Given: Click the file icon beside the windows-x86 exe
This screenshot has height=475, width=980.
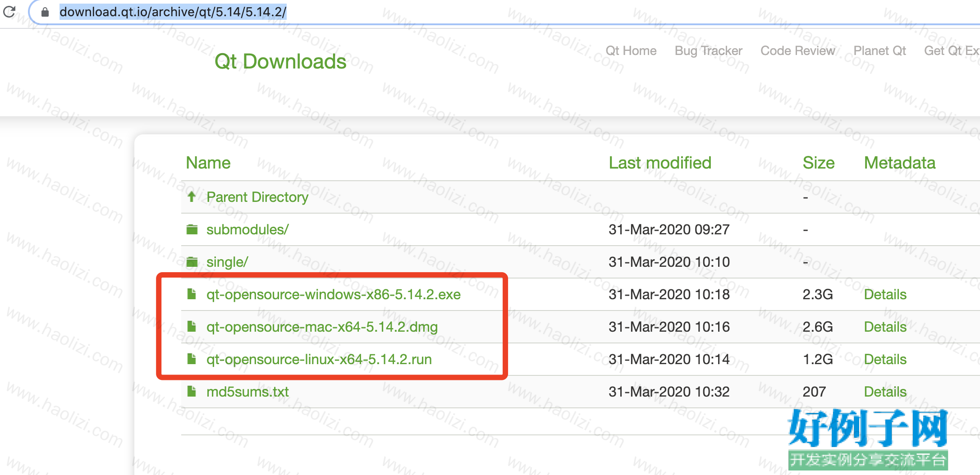Looking at the screenshot, I should pos(192,294).
